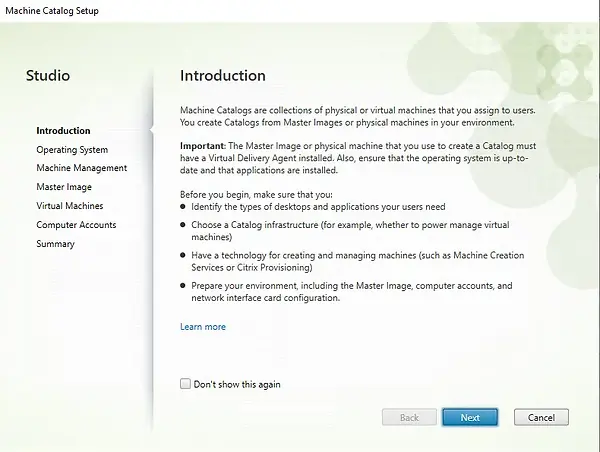The width and height of the screenshot is (600, 452).
Task: Click the Cancel button
Action: coord(541,417)
